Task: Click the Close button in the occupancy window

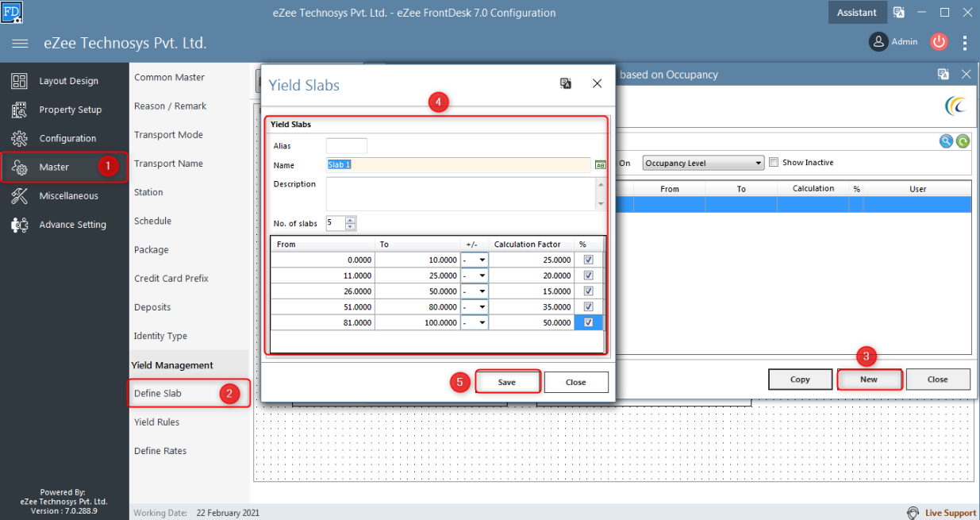Action: tap(938, 379)
